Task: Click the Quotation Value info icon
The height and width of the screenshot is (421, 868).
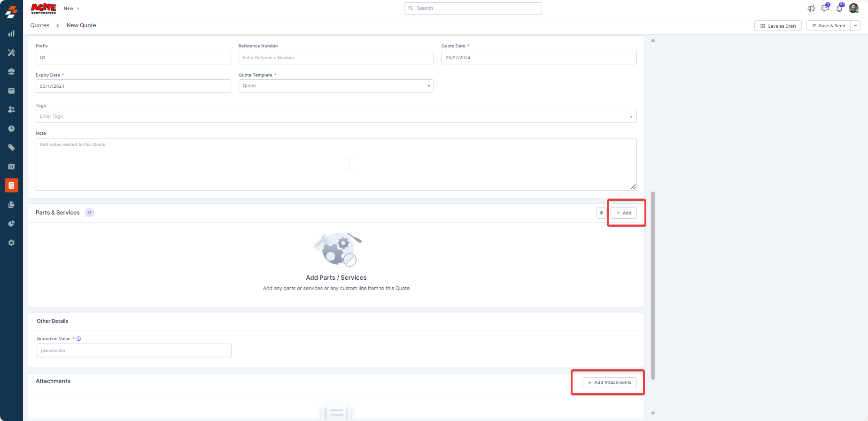Action: click(x=79, y=339)
